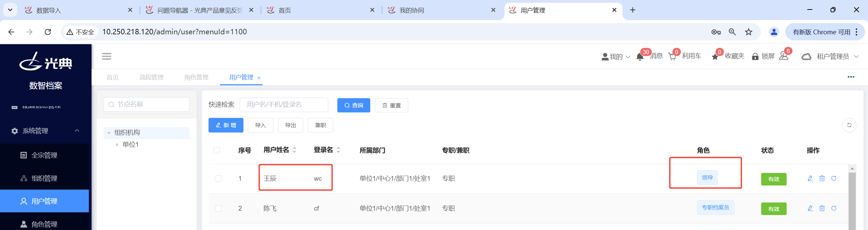Viewport: 868px width, 230px height.
Task: Click the 导入 import button
Action: click(x=260, y=125)
